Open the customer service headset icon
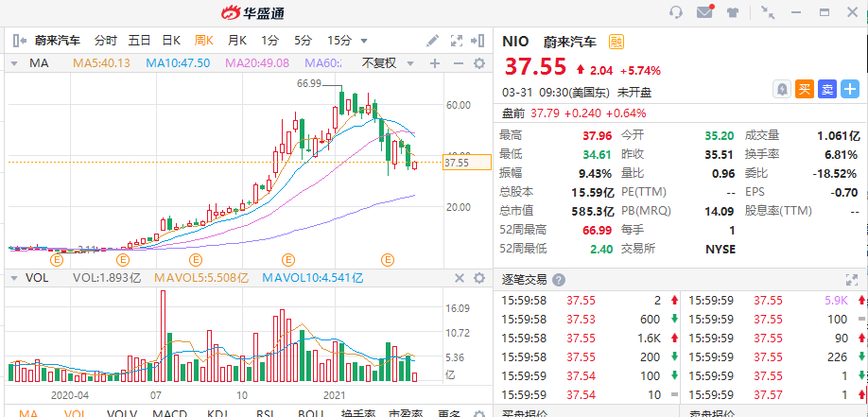 click(x=676, y=12)
